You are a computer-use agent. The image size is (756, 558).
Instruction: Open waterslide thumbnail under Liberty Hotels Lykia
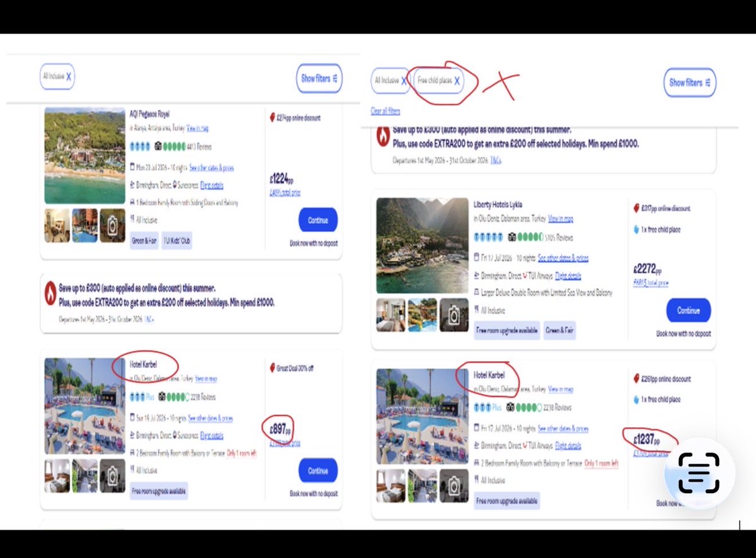tap(422, 315)
